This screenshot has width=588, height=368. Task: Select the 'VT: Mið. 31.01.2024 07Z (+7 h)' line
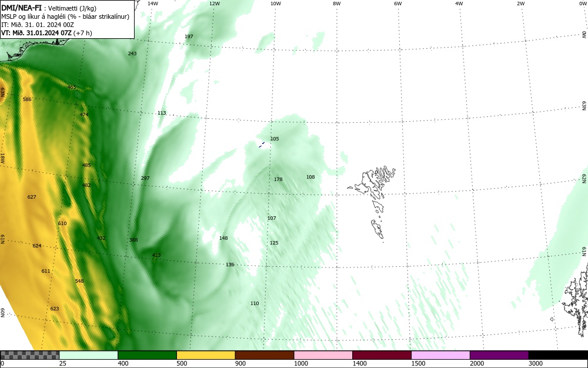pyautogui.click(x=46, y=33)
